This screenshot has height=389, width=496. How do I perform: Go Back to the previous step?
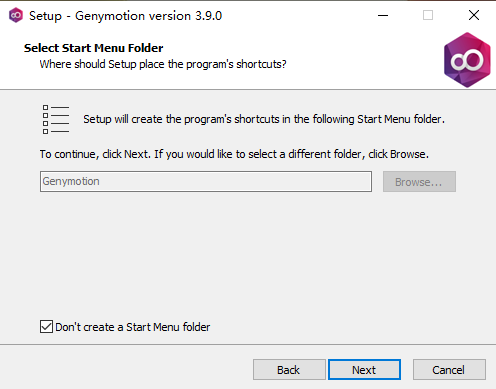click(289, 369)
